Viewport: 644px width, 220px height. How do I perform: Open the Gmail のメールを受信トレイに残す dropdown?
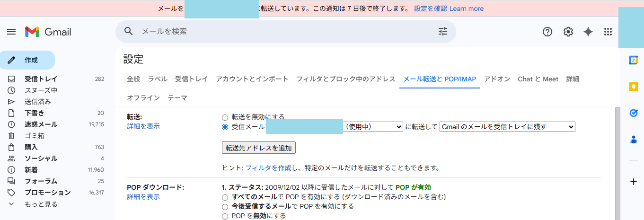tap(507, 127)
